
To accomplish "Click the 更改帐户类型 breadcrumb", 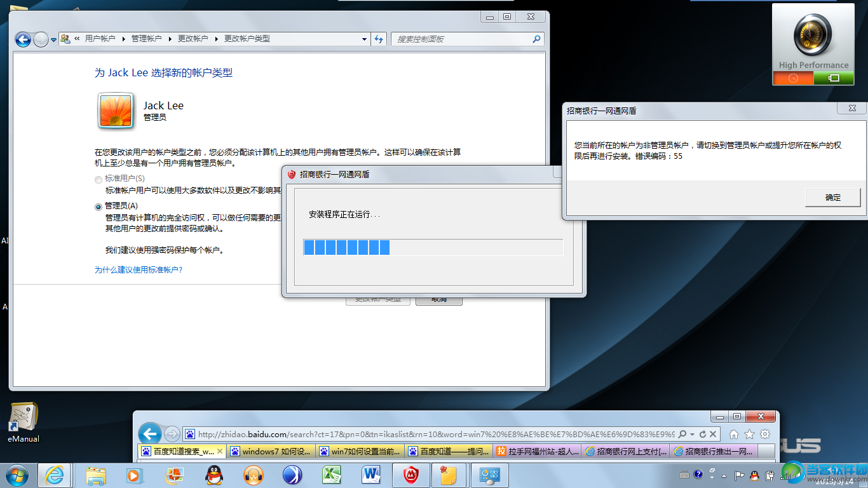I will pos(247,39).
